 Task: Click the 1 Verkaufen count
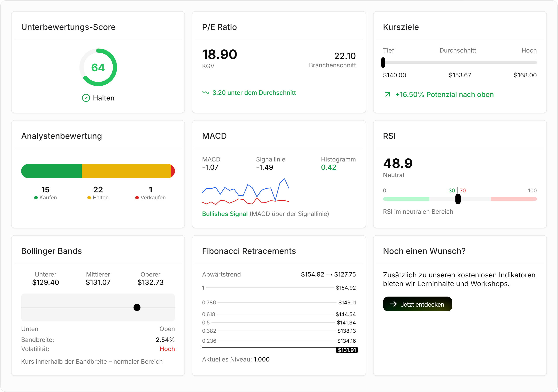tap(151, 189)
